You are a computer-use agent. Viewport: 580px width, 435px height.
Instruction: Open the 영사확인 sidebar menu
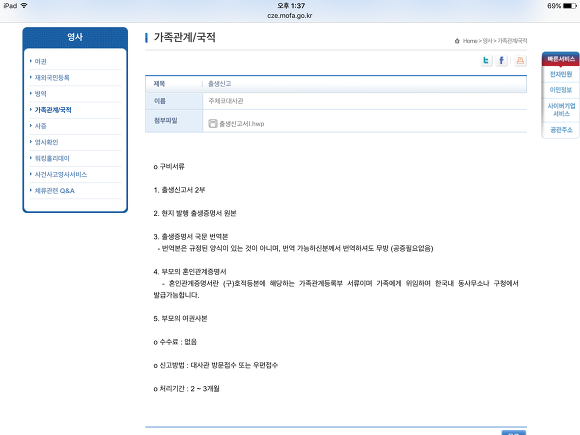click(x=46, y=142)
